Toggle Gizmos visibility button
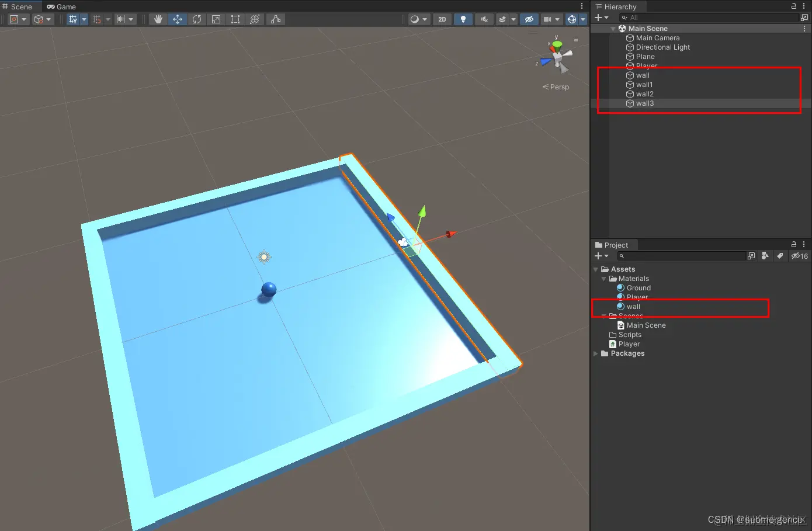Screen dimensions: 812x531 (572, 19)
